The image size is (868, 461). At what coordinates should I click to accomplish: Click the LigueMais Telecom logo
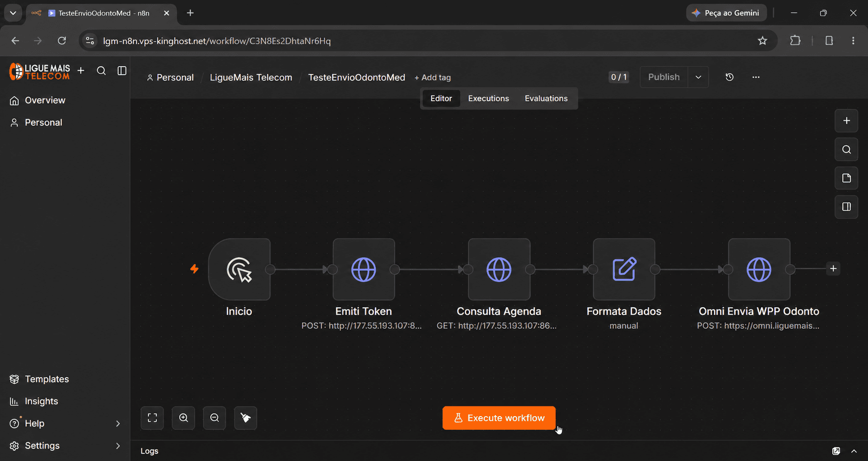pyautogui.click(x=39, y=71)
